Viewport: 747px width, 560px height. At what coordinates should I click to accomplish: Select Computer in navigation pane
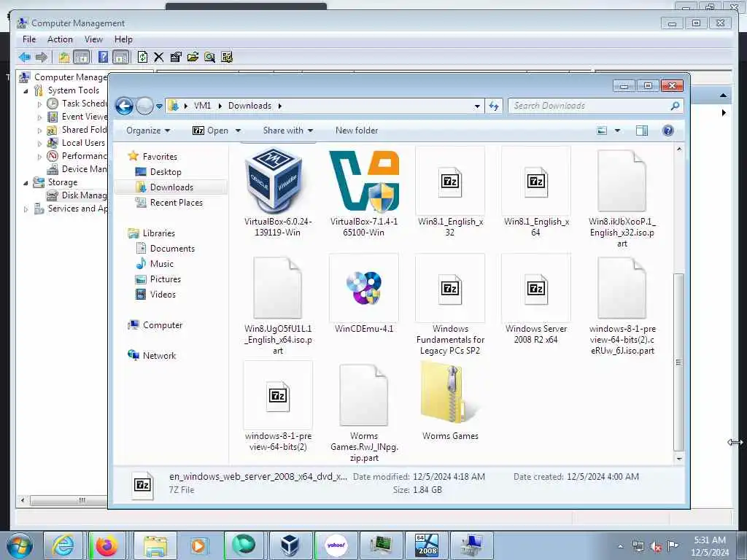point(162,325)
